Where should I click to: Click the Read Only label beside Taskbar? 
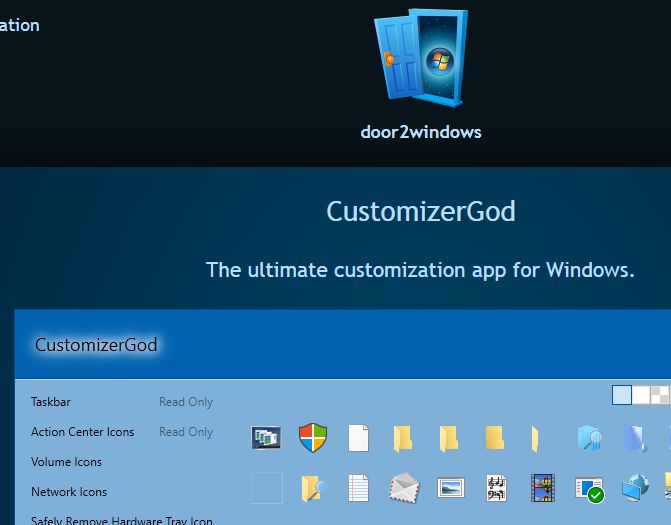click(186, 402)
